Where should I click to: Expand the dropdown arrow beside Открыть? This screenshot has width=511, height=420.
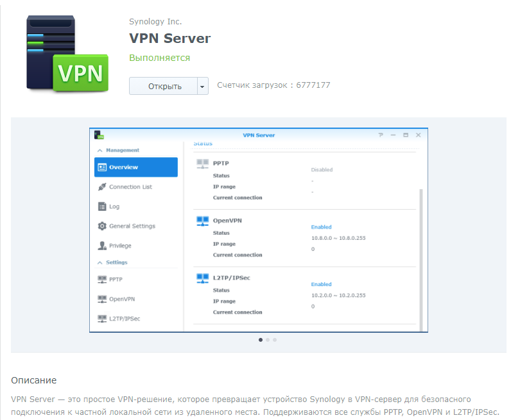point(203,86)
